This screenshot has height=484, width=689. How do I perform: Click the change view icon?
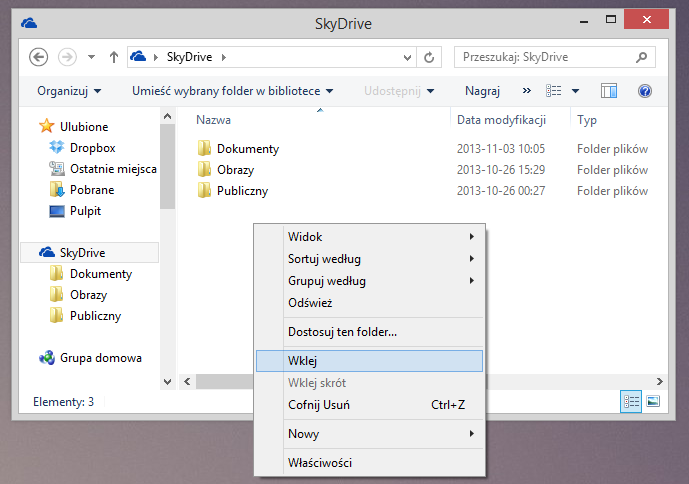tap(554, 91)
